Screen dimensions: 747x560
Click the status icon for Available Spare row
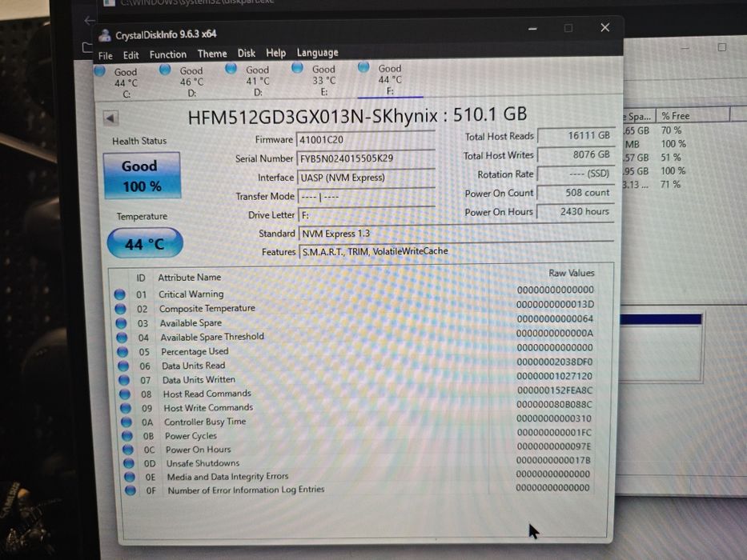pyautogui.click(x=121, y=323)
